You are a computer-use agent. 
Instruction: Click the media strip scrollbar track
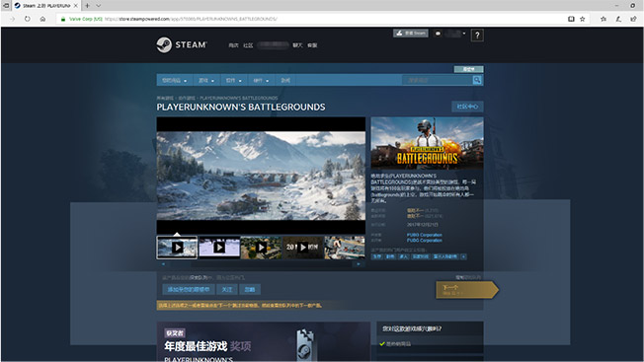(261, 264)
